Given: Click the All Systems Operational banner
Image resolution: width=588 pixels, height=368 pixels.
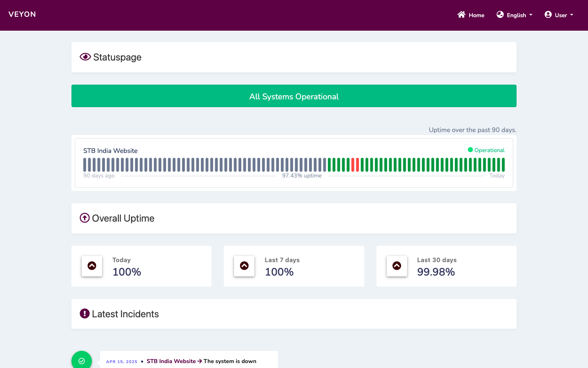Looking at the screenshot, I should (294, 96).
